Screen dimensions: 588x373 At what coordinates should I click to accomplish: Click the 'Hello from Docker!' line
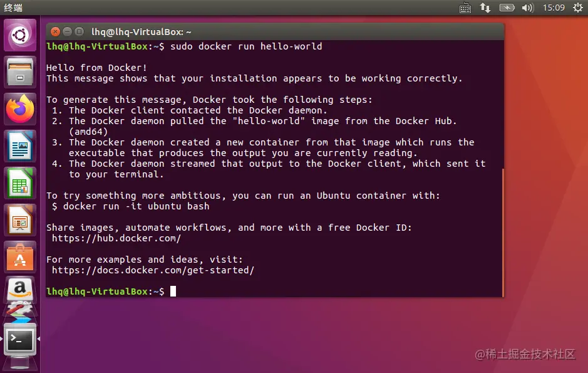coord(97,68)
